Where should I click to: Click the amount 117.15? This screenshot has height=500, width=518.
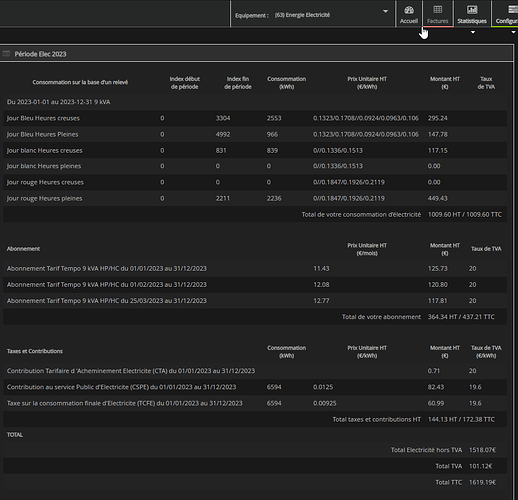click(438, 150)
